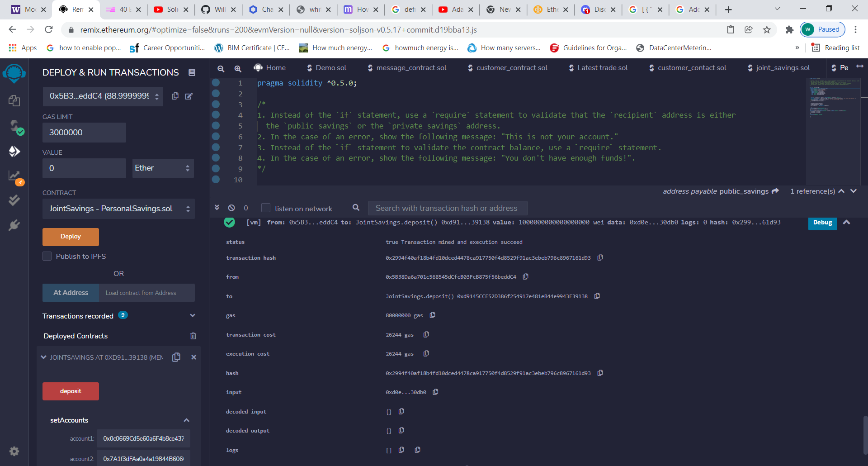868x466 pixels.
Task: Open the File explorers sidebar icon
Action: coord(14,100)
